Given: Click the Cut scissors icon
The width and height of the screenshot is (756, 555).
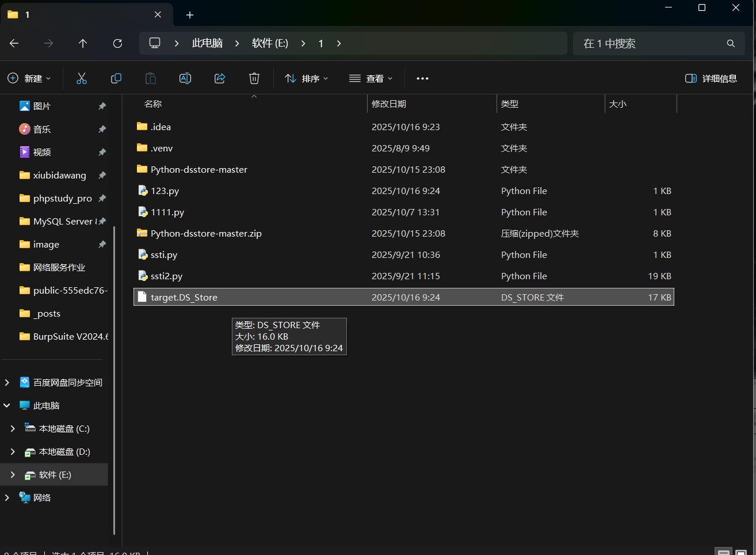Looking at the screenshot, I should (x=82, y=78).
